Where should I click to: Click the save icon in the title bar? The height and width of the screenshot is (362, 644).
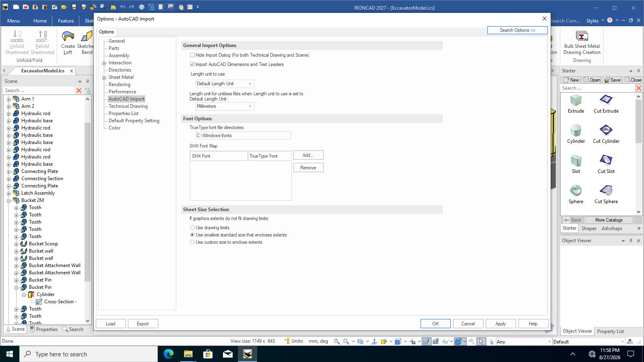coord(74,7)
